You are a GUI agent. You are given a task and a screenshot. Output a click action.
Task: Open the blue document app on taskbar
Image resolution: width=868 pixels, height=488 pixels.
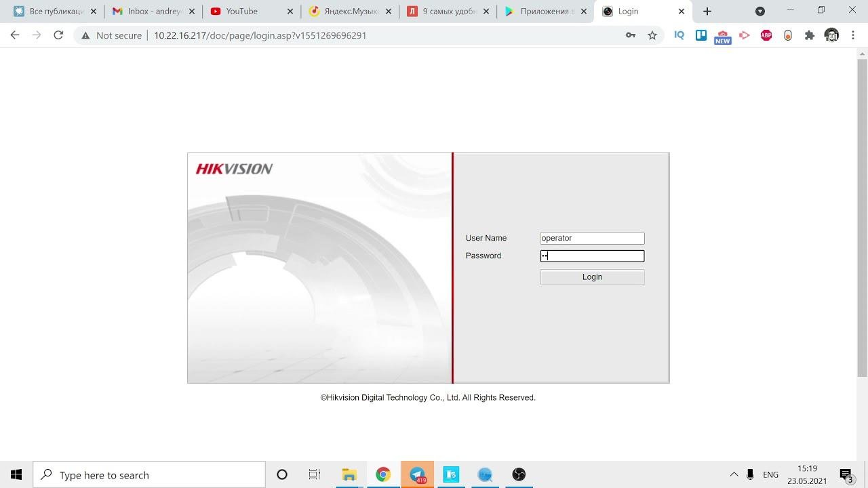pyautogui.click(x=451, y=474)
